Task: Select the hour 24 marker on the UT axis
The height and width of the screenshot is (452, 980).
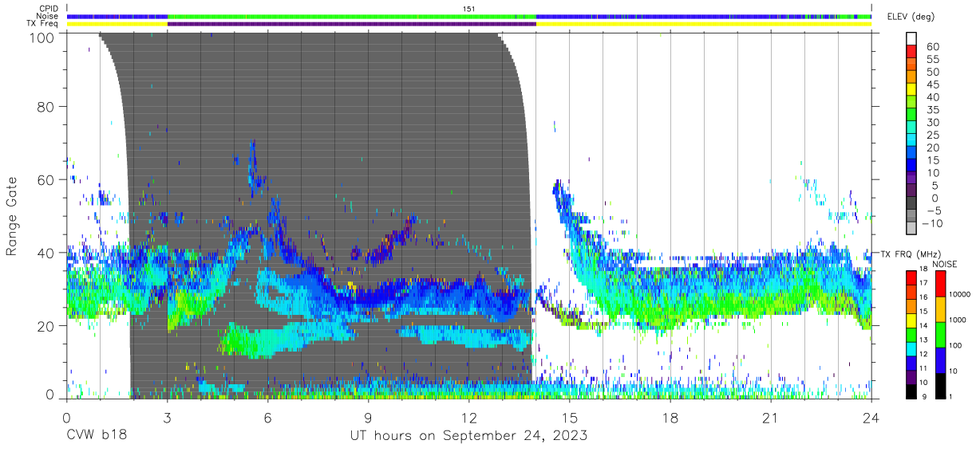Action: pyautogui.click(x=871, y=418)
